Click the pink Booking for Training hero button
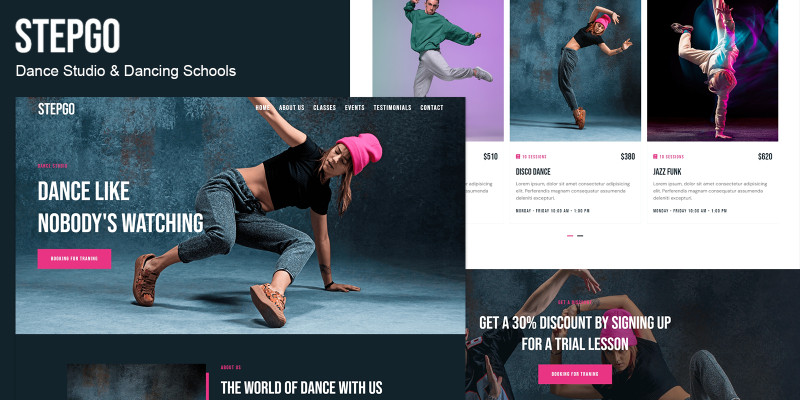The height and width of the screenshot is (400, 800). click(x=74, y=259)
